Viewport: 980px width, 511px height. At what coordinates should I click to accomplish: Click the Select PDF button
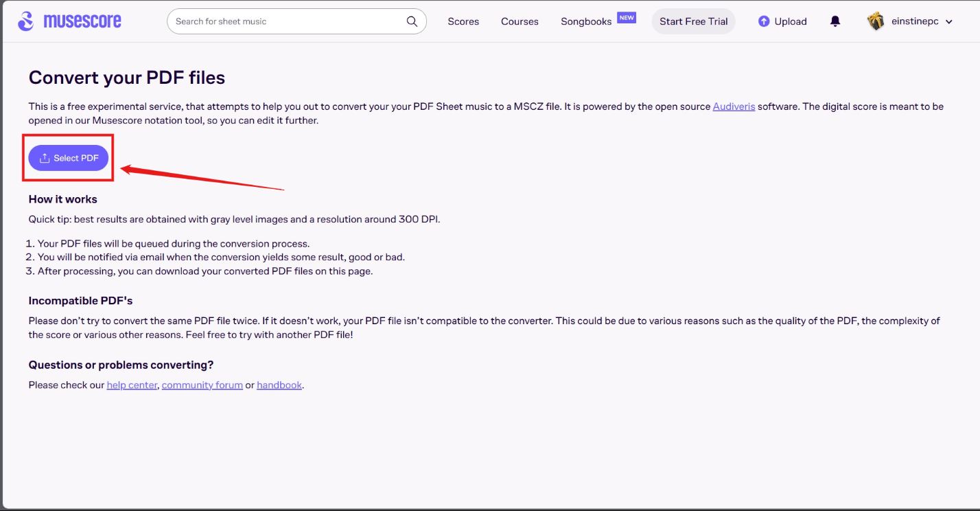tap(69, 158)
